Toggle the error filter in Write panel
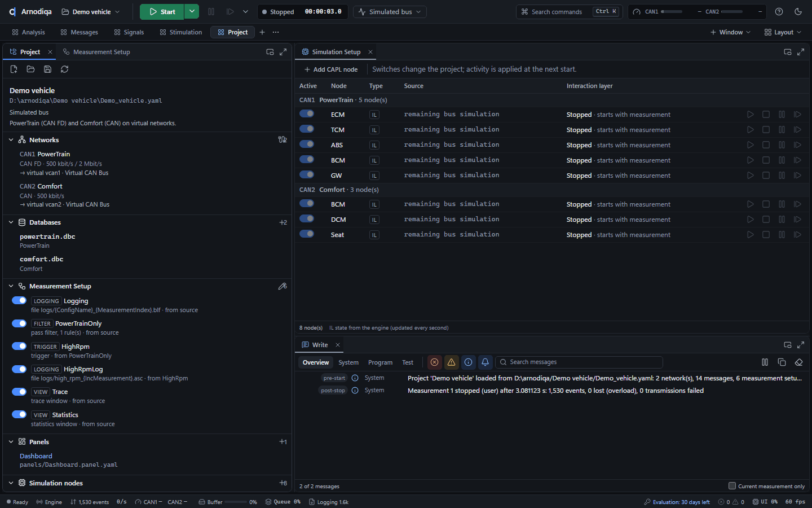Image resolution: width=812 pixels, height=508 pixels. 434,362
